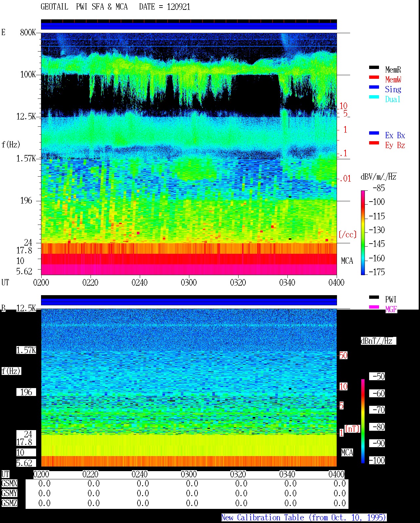The width and height of the screenshot is (420, 523).
Task: Click the '100K' frequency label on E panel
Action: [x=28, y=74]
